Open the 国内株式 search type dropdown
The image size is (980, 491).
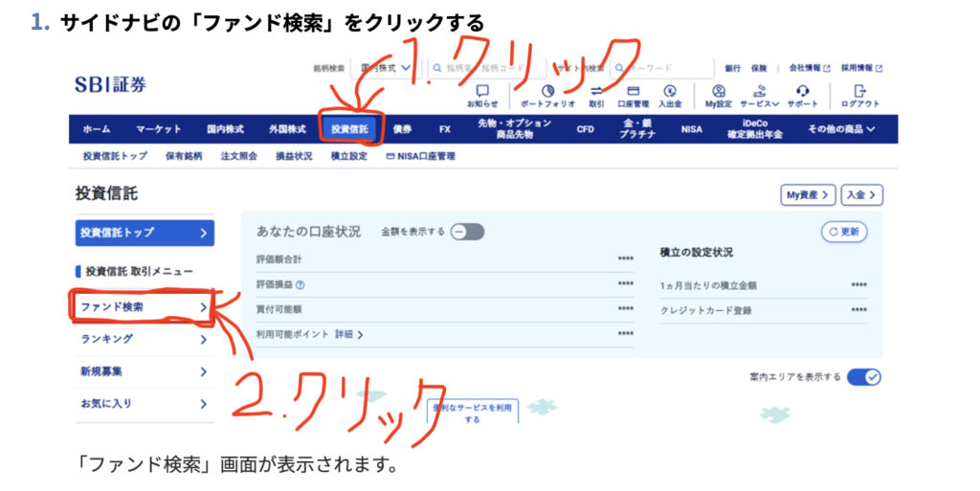pyautogui.click(x=386, y=68)
